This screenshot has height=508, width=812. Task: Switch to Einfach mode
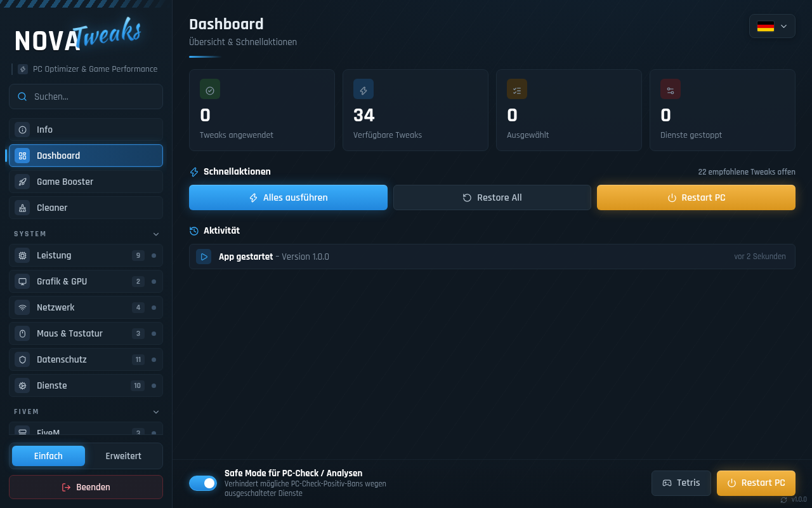click(x=48, y=456)
